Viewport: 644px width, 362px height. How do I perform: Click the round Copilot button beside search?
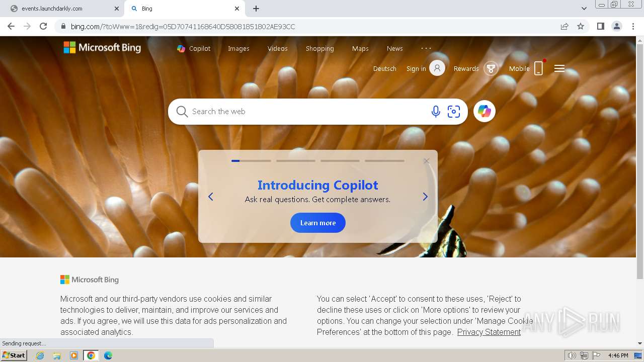[485, 111]
